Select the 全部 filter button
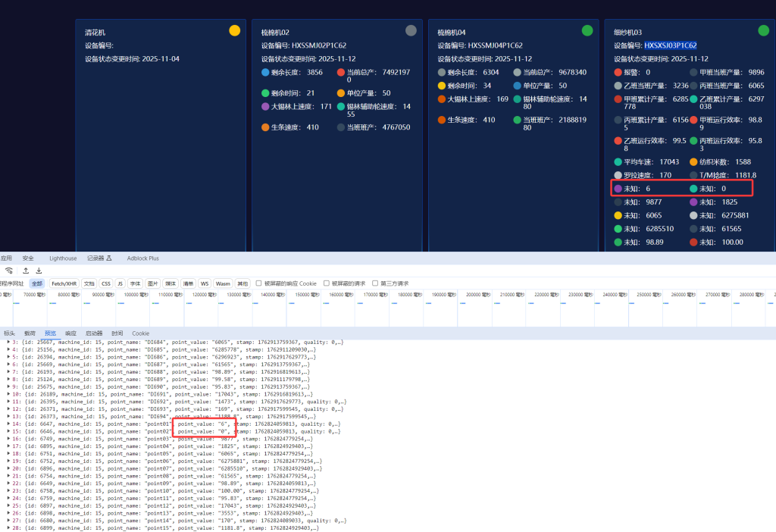This screenshot has height=532, width=776. pyautogui.click(x=36, y=283)
